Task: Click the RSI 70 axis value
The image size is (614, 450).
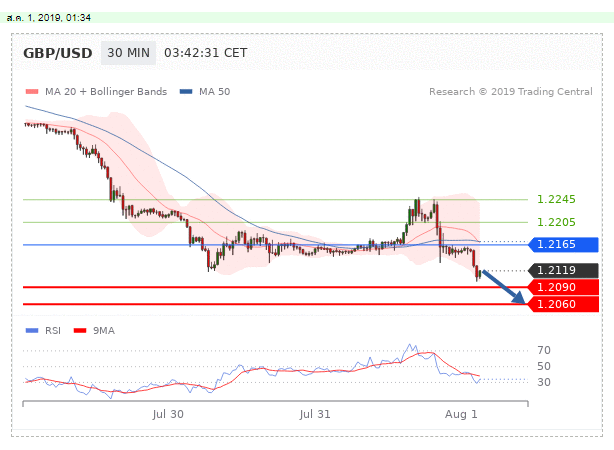Action: [544, 350]
